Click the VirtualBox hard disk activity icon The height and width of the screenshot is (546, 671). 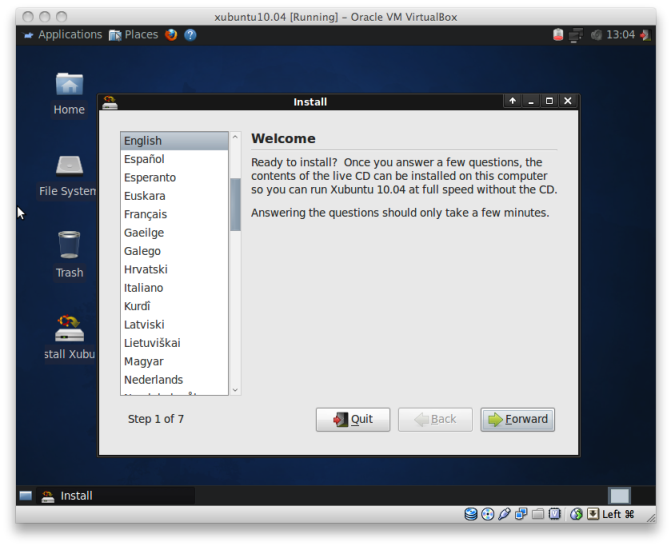[x=471, y=514]
